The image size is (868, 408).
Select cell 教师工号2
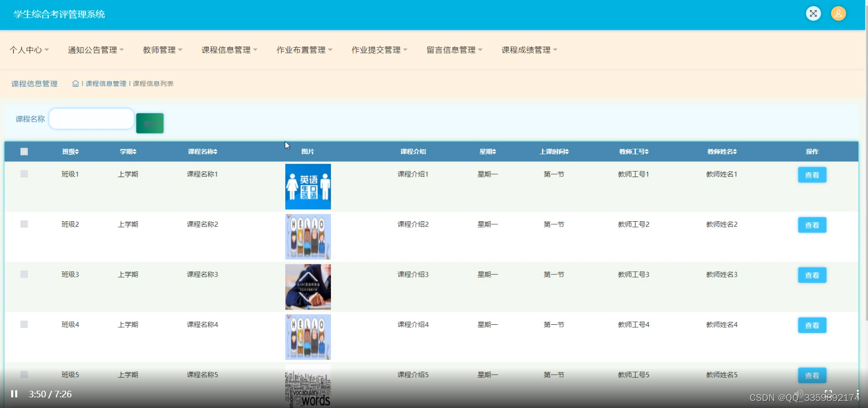point(633,224)
